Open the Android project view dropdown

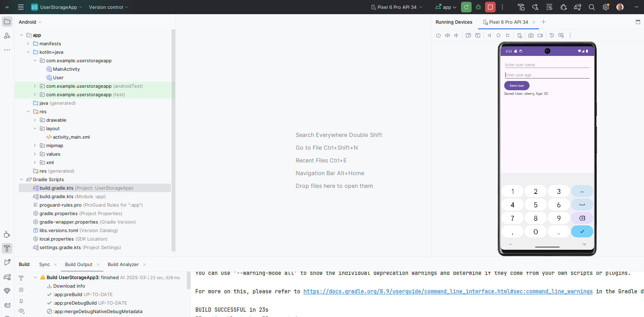(30, 22)
